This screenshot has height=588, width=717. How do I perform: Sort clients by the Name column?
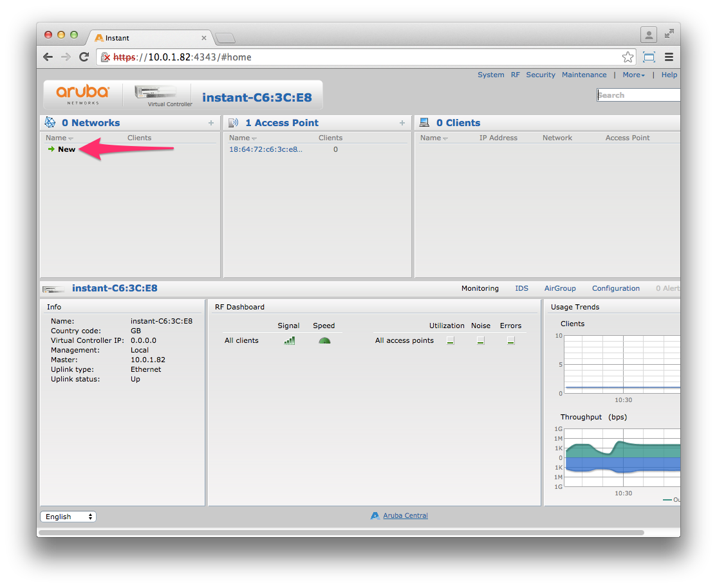[434, 138]
